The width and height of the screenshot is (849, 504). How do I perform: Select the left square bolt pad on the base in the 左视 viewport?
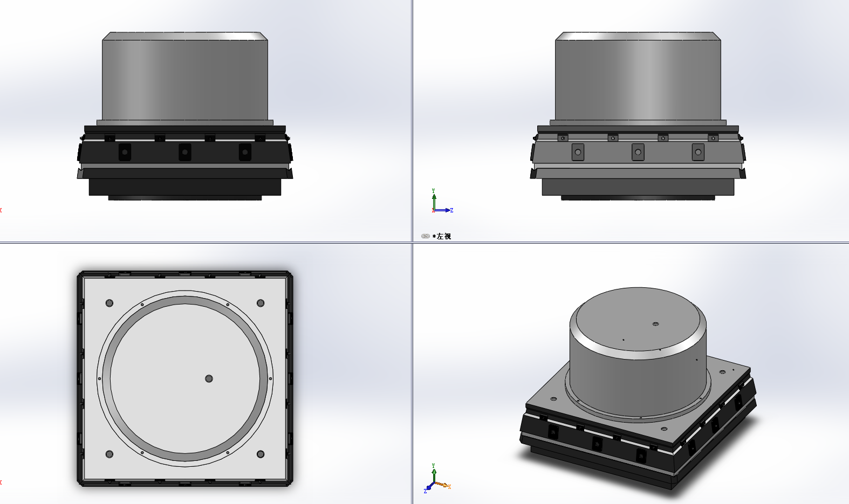point(578,152)
